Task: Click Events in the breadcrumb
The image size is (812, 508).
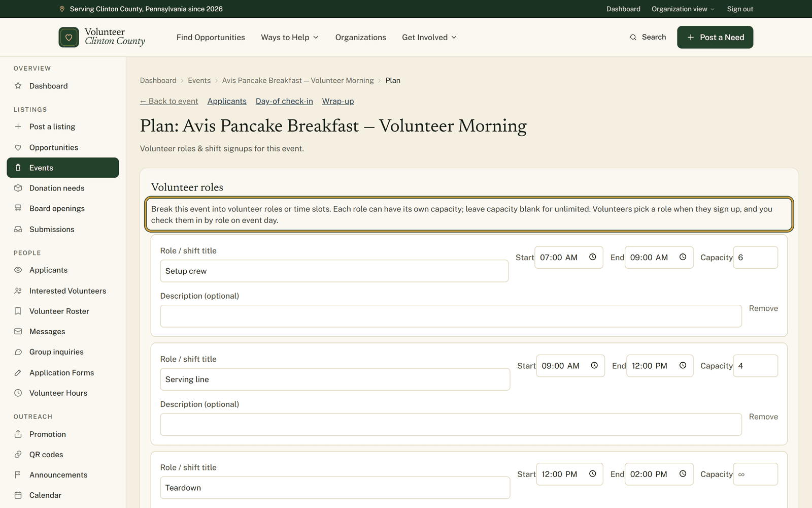Action: (199, 80)
